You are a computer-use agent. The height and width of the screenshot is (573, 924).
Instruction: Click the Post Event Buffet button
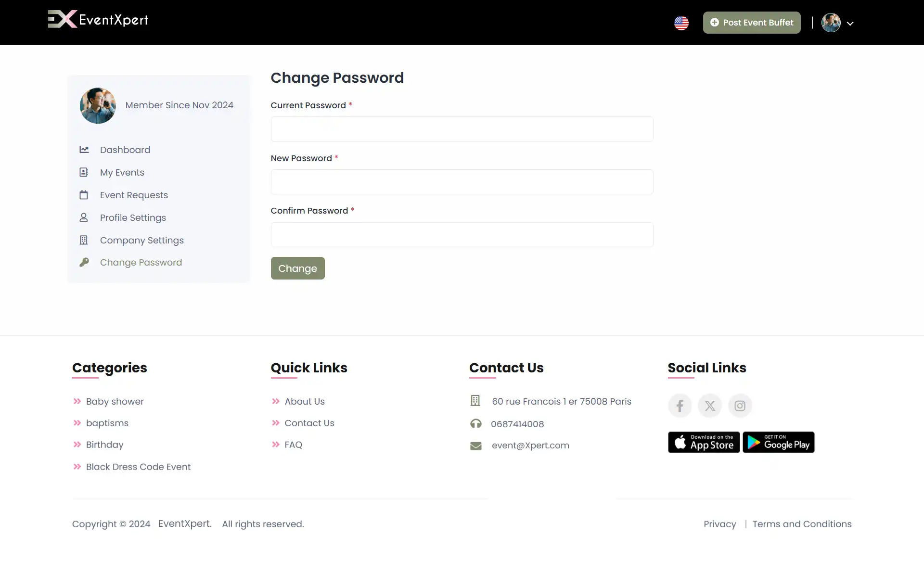pos(752,23)
